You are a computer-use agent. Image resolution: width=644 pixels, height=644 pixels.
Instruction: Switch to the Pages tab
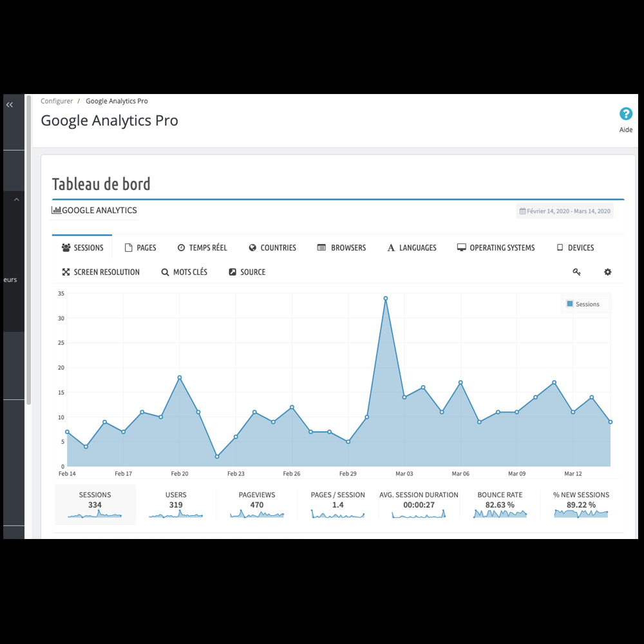click(140, 248)
